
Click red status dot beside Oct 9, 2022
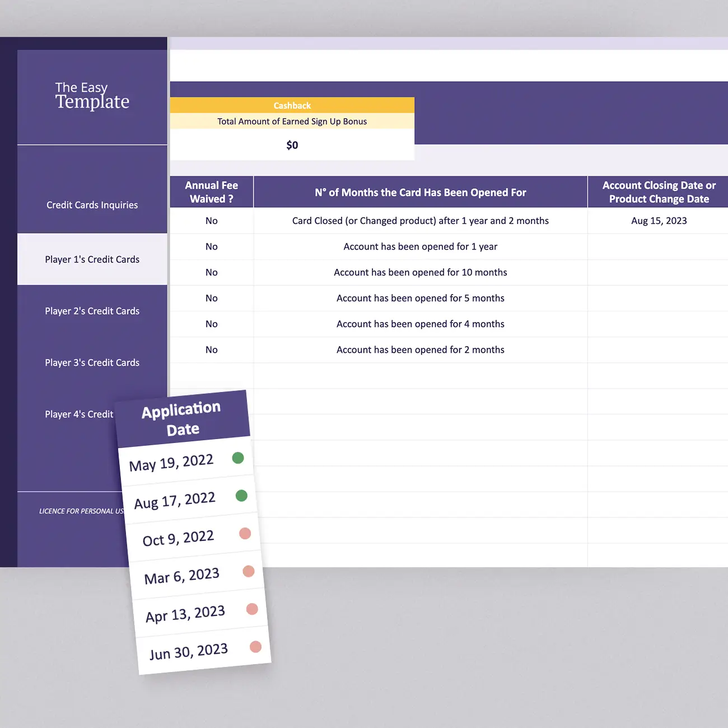click(245, 533)
